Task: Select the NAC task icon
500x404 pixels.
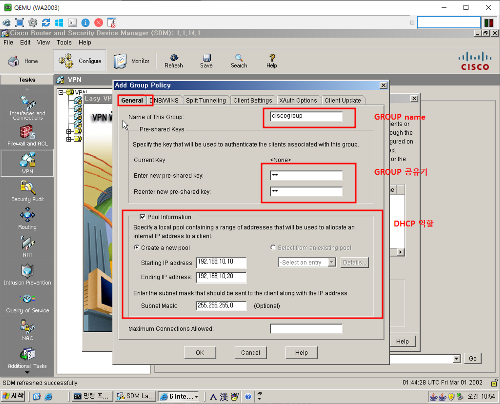Action: [27, 330]
